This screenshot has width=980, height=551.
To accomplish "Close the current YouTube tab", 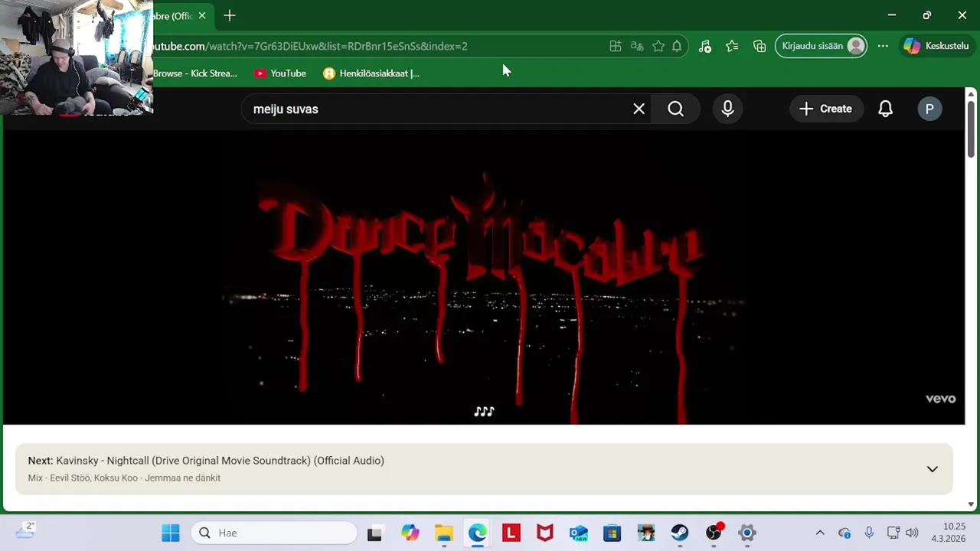I will 202,15.
